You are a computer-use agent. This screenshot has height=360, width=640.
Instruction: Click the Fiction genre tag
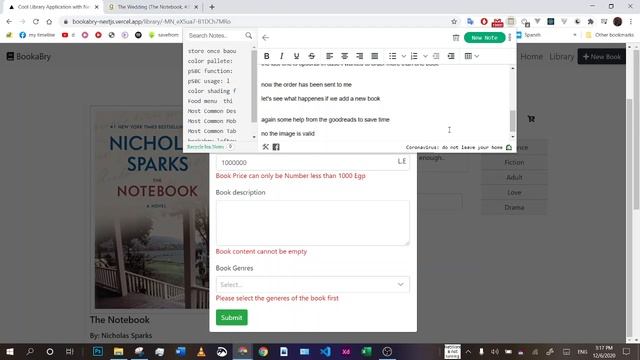(514, 162)
